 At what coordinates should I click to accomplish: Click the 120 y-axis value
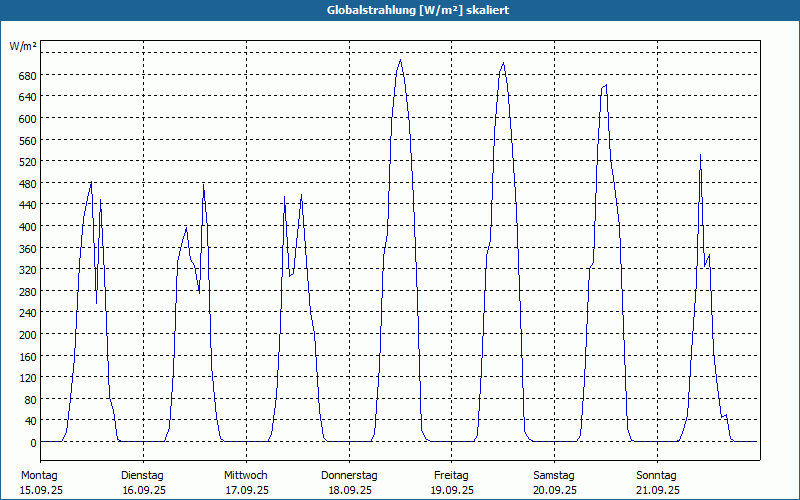[x=28, y=378]
